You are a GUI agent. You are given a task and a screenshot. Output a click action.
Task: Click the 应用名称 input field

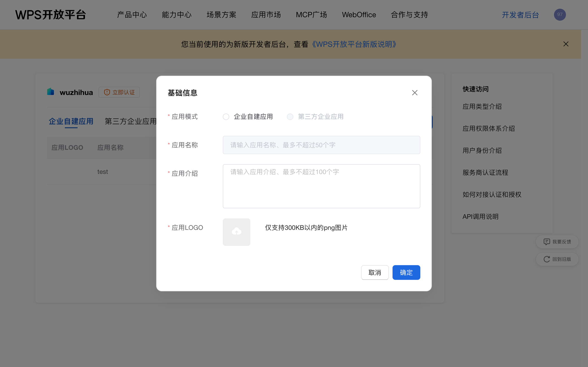tap(321, 145)
